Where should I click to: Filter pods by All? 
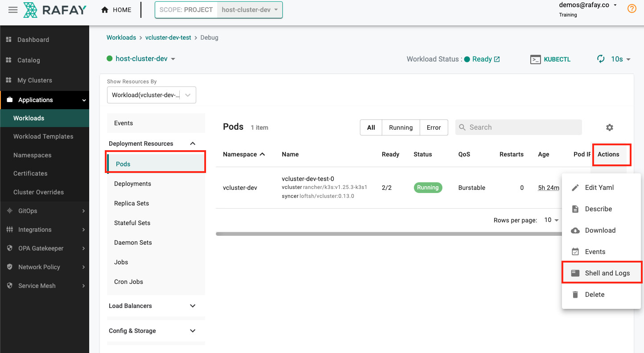click(371, 127)
